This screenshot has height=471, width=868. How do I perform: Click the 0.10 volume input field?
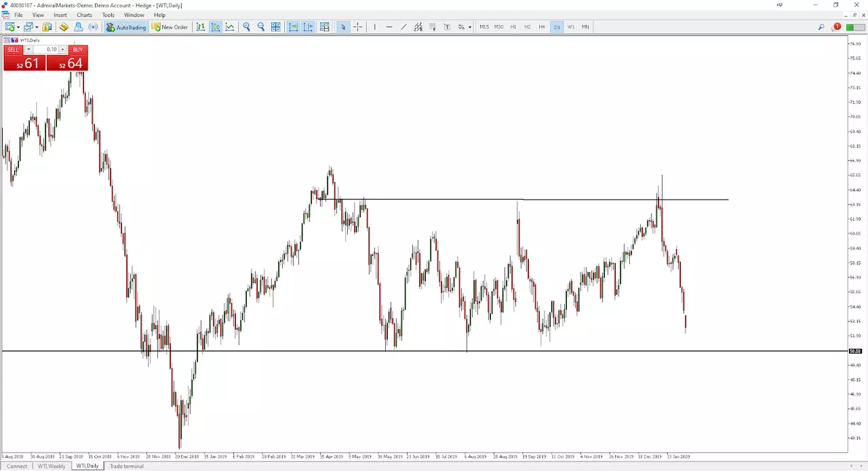(45, 50)
